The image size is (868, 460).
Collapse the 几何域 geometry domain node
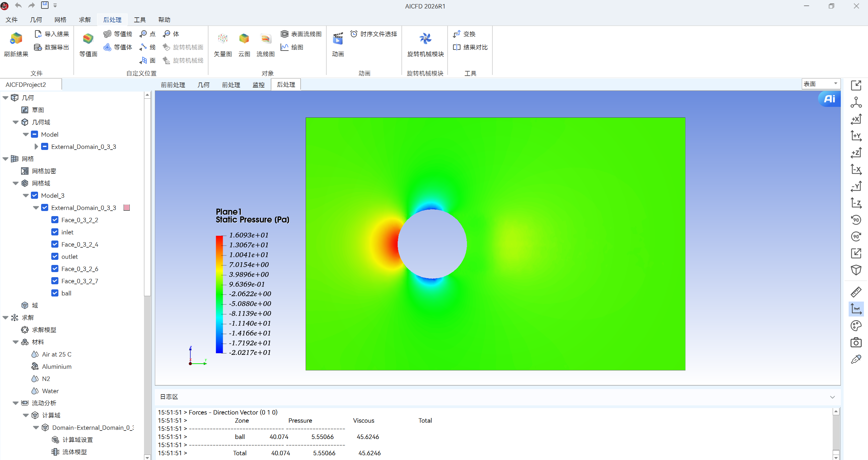16,122
